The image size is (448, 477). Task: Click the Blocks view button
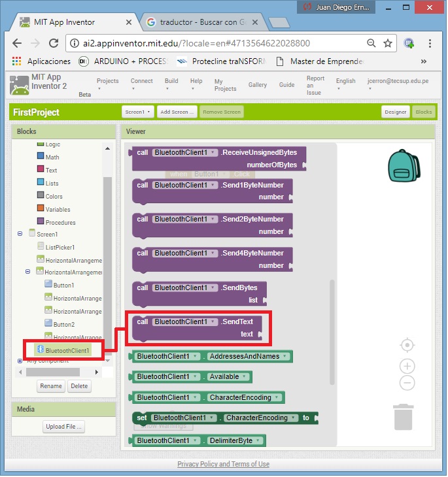pyautogui.click(x=424, y=112)
